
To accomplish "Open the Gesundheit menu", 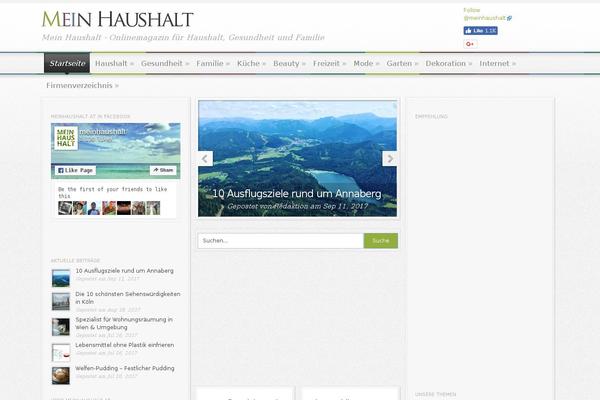I will pyautogui.click(x=165, y=64).
